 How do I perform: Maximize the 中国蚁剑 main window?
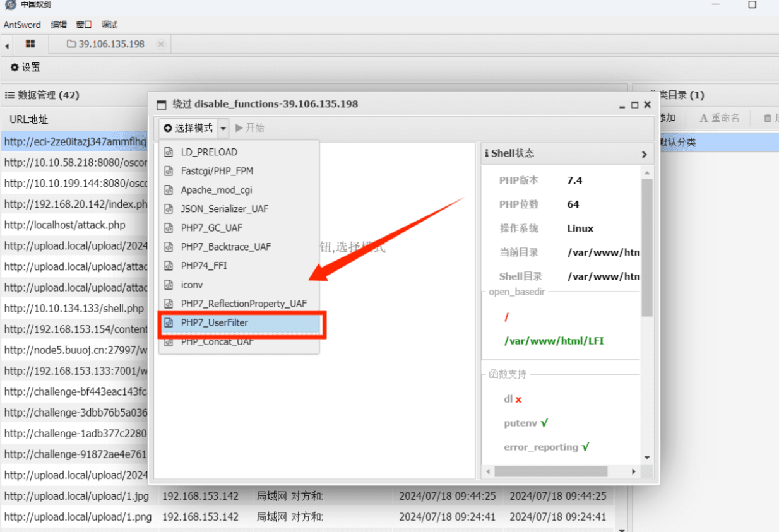tap(752, 4)
